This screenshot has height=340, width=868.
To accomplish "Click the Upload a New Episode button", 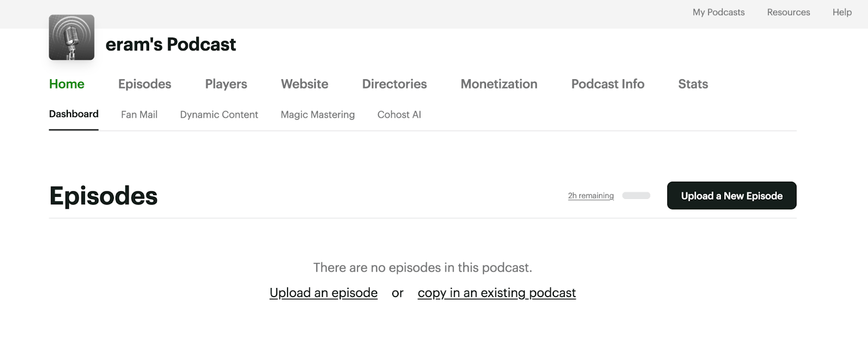I will click(x=732, y=196).
